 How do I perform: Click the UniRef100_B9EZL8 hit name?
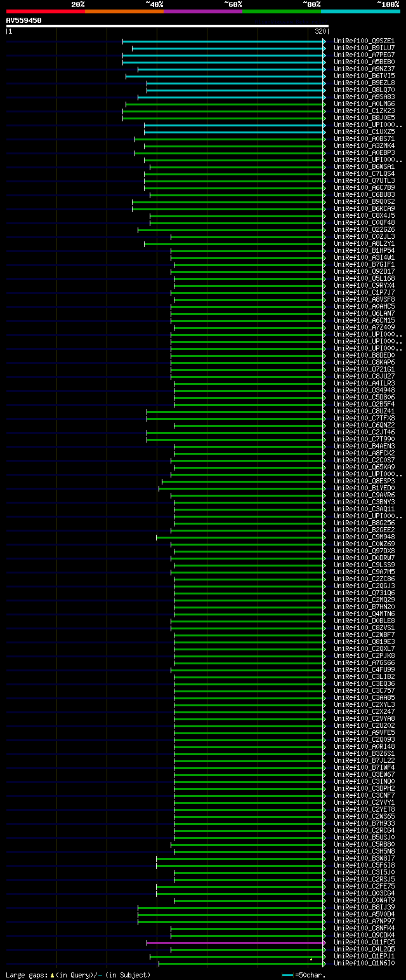pyautogui.click(x=364, y=83)
